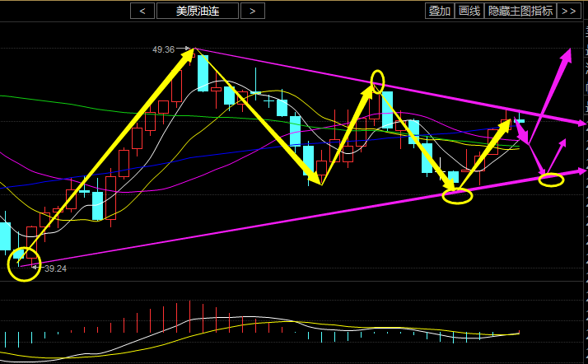Viewport: 588px width, 364px height.
Task: Click the previous contract '<' arrow button
Action: [143, 11]
